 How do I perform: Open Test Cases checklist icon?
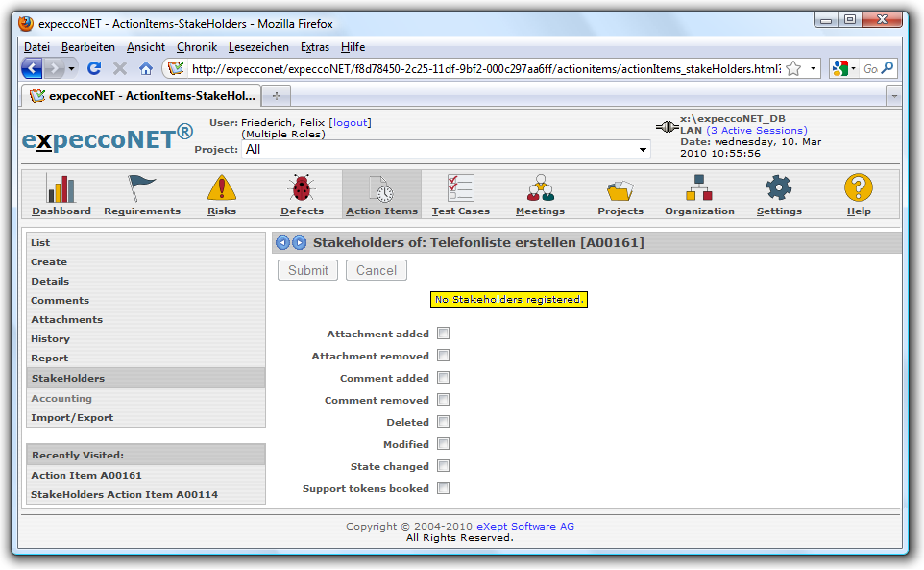460,188
